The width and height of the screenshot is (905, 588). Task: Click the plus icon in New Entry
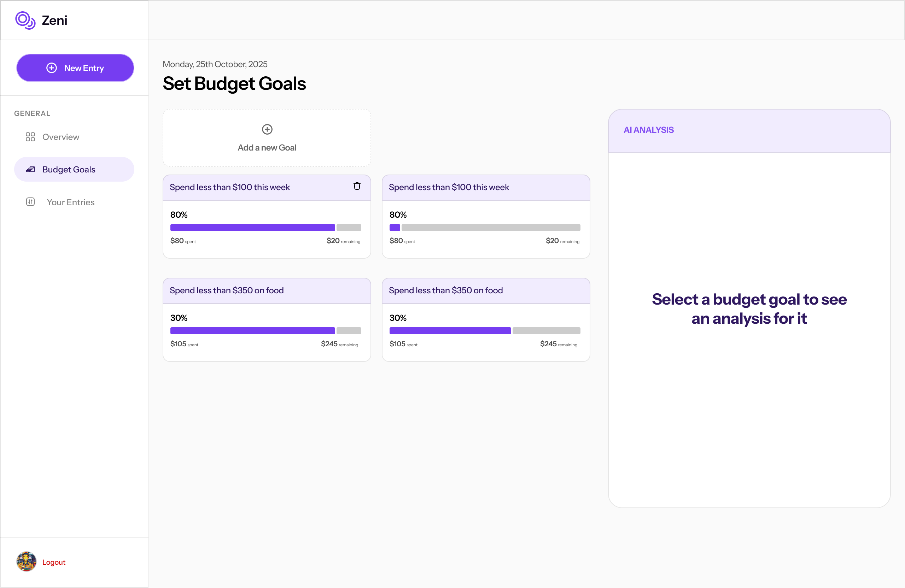52,68
